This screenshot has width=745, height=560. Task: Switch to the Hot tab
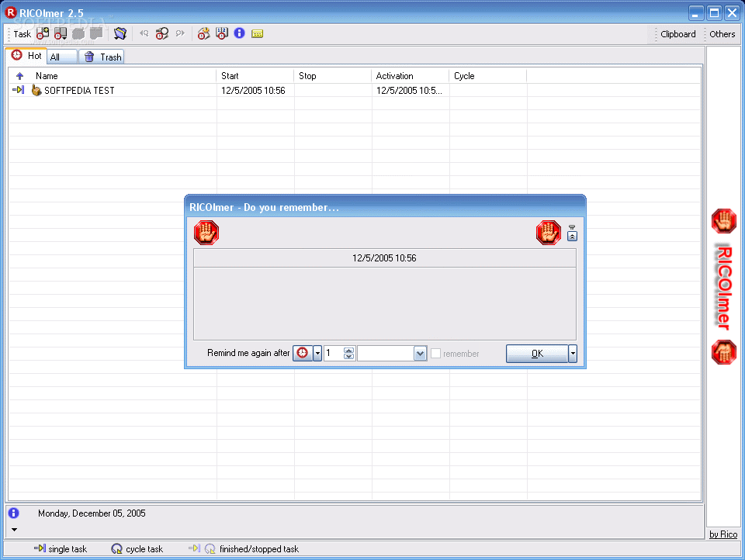pyautogui.click(x=27, y=56)
